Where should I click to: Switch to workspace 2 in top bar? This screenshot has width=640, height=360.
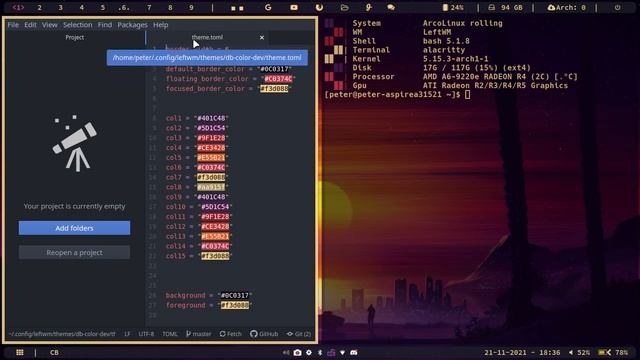(x=40, y=7)
